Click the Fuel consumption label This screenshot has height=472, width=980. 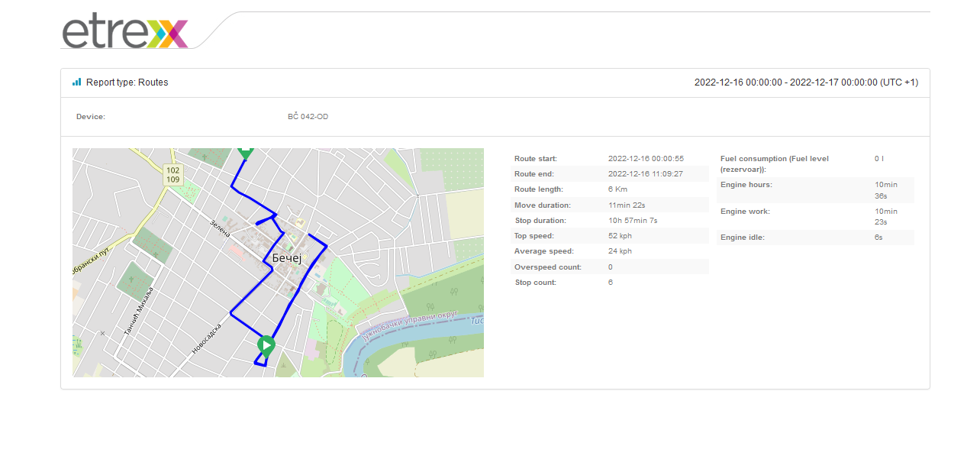(x=774, y=163)
